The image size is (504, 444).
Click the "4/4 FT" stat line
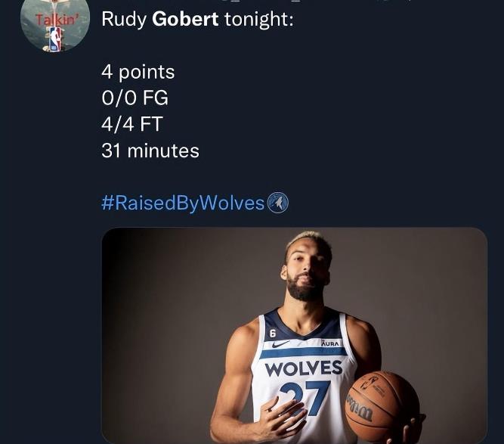point(132,124)
